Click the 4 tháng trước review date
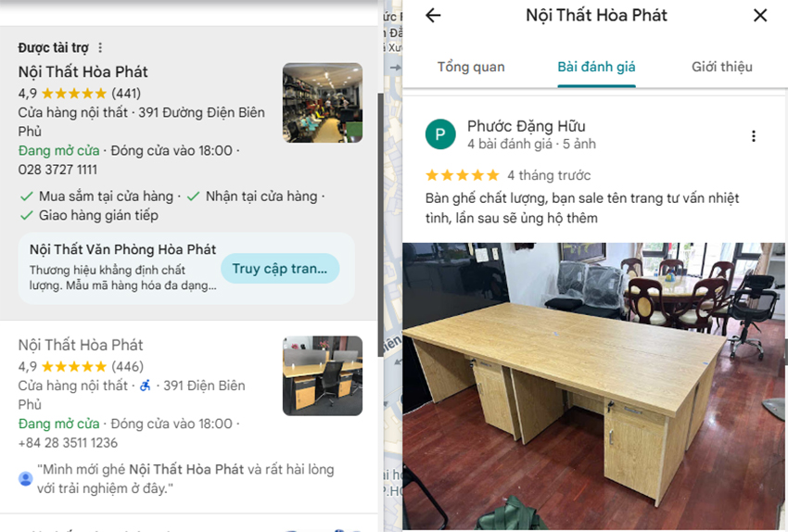The width and height of the screenshot is (788, 532). 549,175
